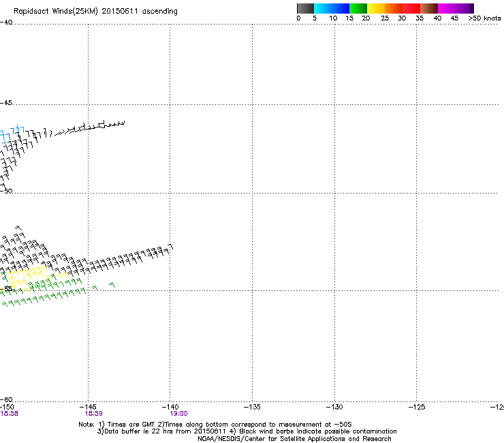The width and height of the screenshot is (504, 443).
Task: Click the -60 latitude axis label
Action: click(6, 399)
